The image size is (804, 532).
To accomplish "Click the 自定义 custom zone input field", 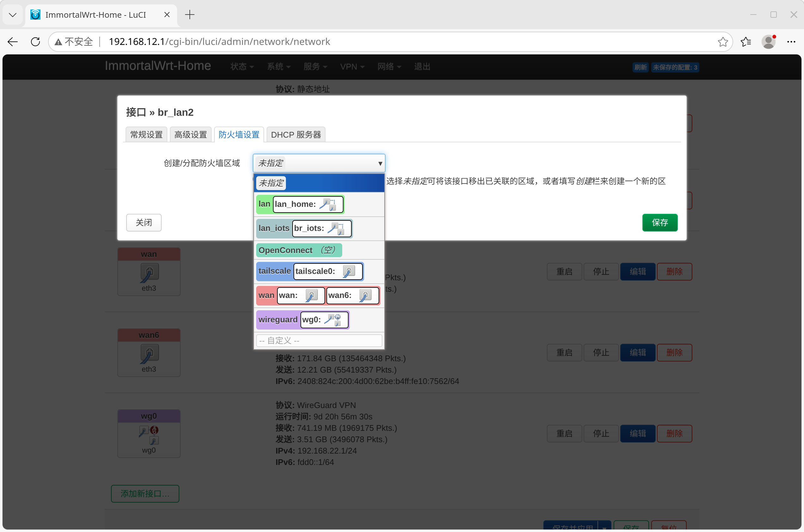I will 319,341.
